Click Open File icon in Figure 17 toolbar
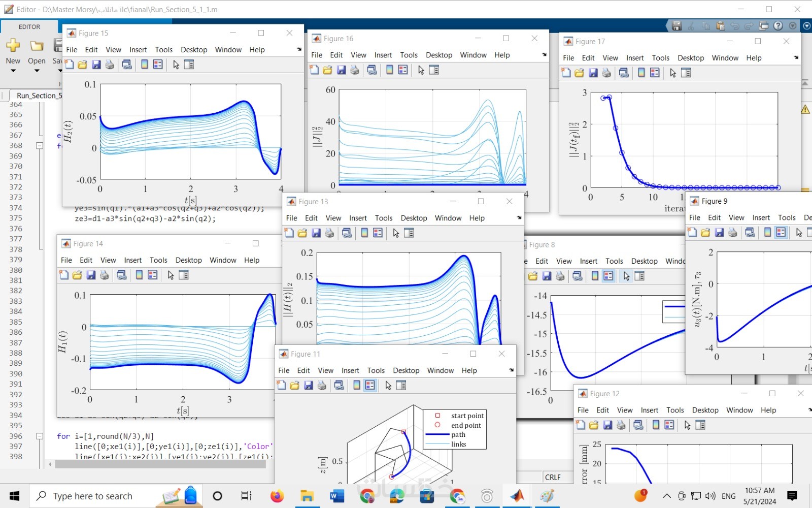Image resolution: width=812 pixels, height=508 pixels. 579,73
